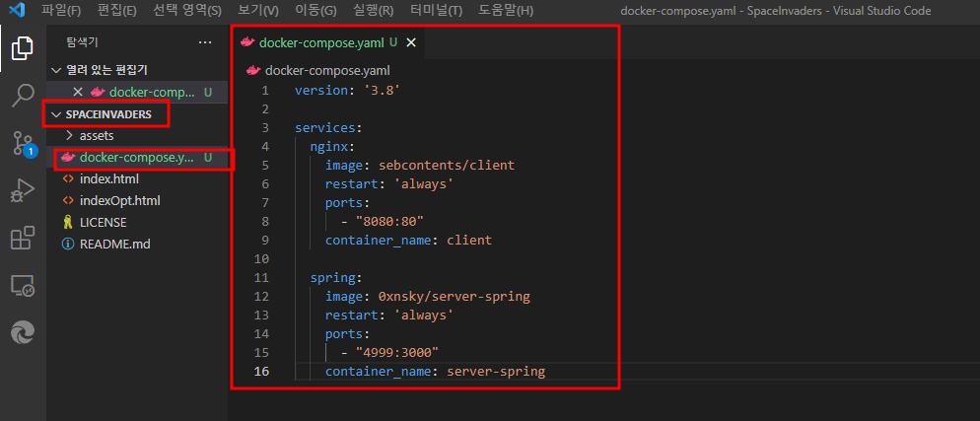Click the license key icon beside LICENSE

pos(68,223)
